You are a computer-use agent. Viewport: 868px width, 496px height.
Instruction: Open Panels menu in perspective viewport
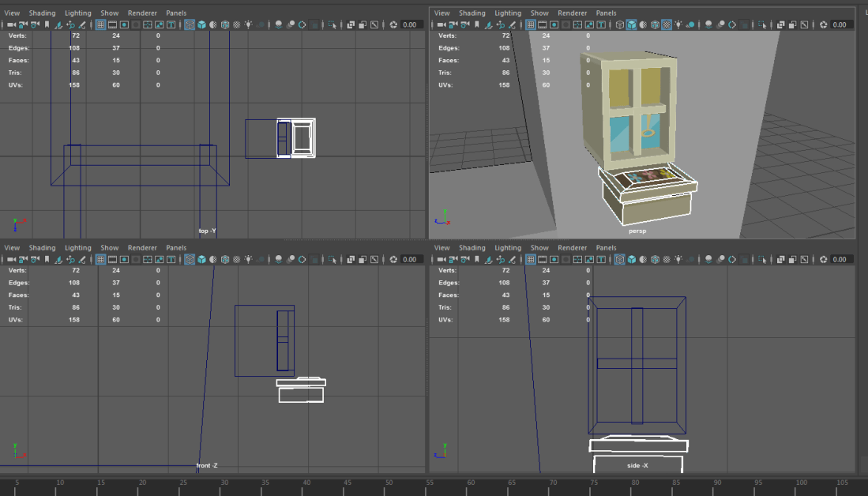click(x=606, y=13)
